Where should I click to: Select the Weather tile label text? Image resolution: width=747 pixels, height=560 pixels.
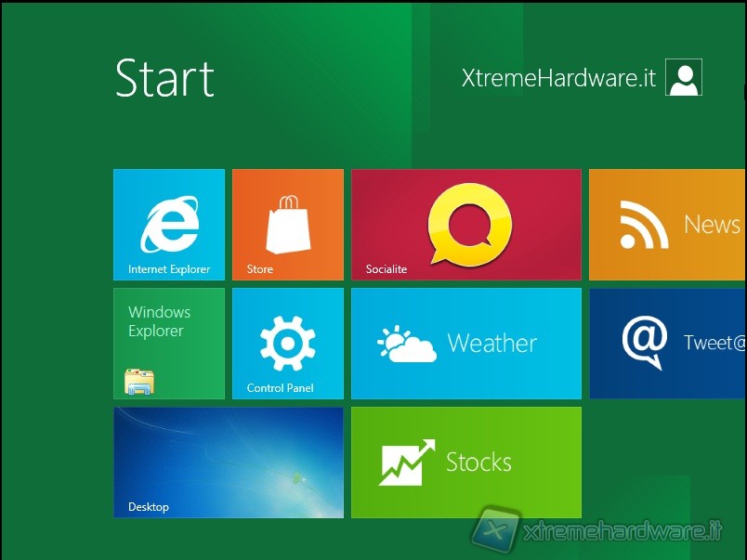click(x=491, y=344)
